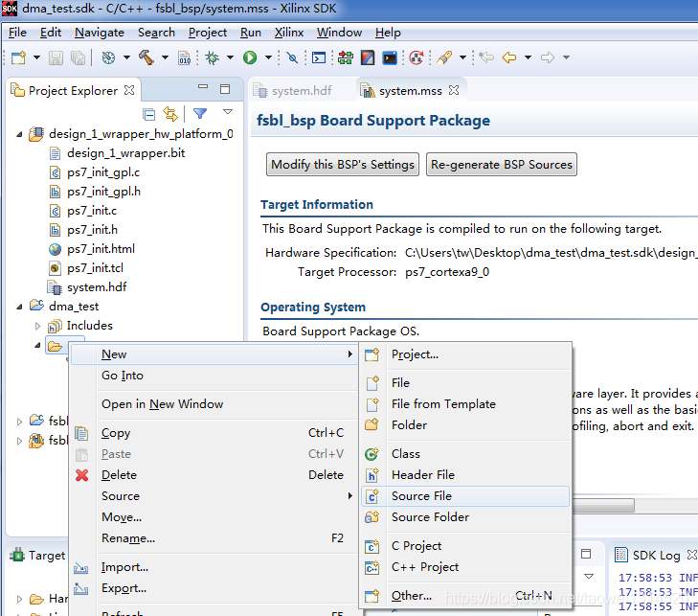Open dropdown arrow next to New wizard icon
The height and width of the screenshot is (616, 698).
[37, 57]
